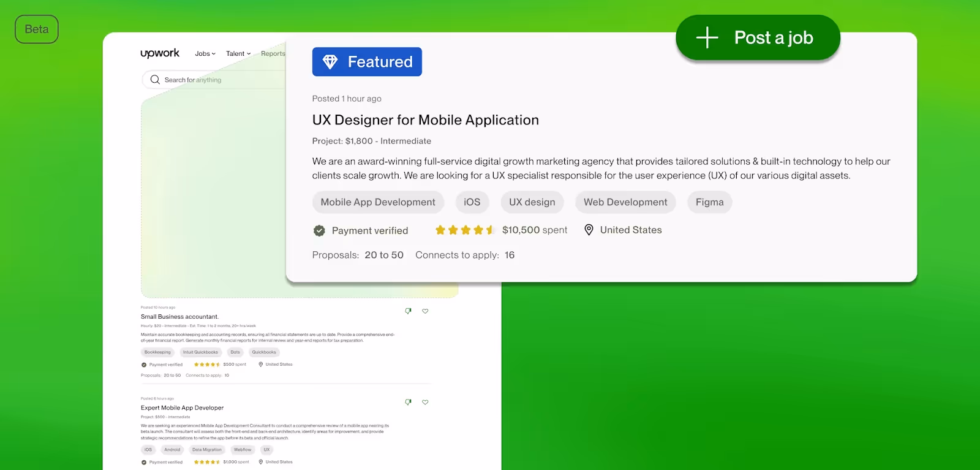This screenshot has height=470, width=980.
Task: Open the Reports menu
Action: pyautogui.click(x=273, y=54)
